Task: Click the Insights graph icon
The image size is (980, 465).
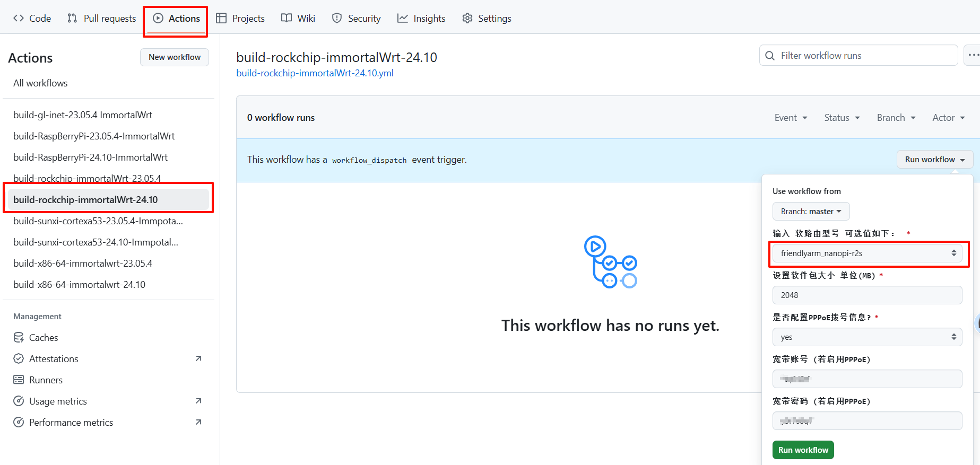Action: pyautogui.click(x=403, y=18)
